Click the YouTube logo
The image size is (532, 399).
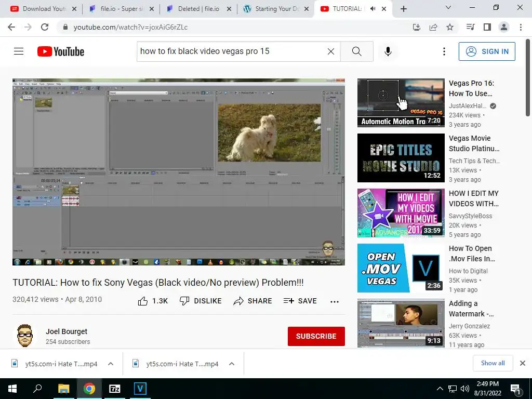[61, 51]
